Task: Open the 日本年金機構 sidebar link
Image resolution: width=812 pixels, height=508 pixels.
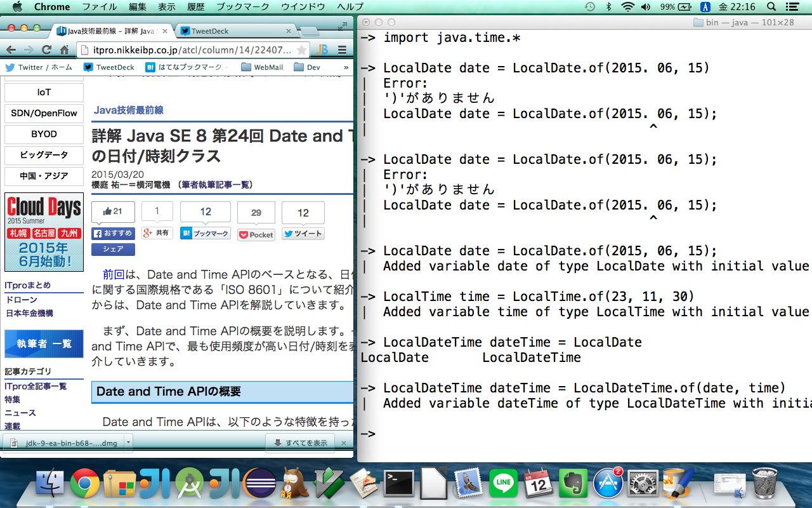Action: coord(30,313)
